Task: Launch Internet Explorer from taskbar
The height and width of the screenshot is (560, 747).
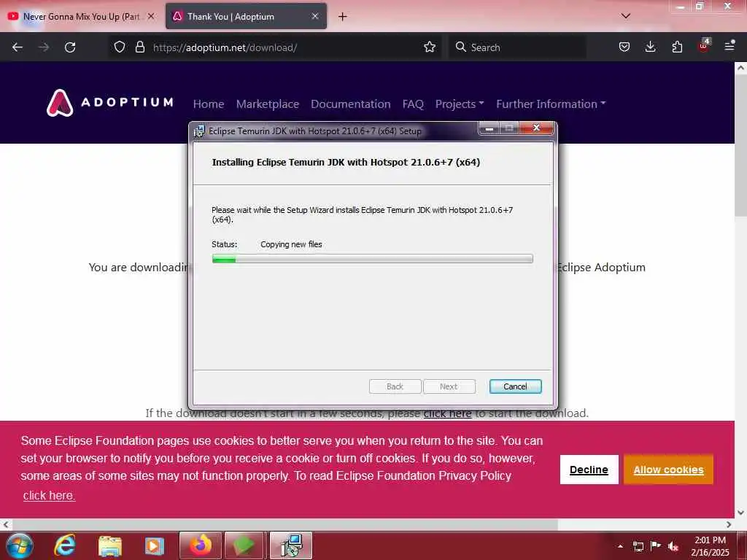Action: (x=64, y=545)
